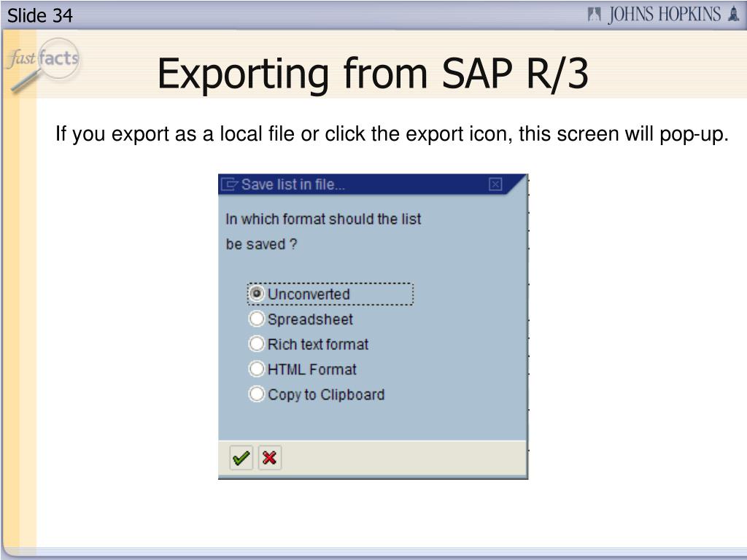
Task: Click the 'Save list in file...' title text
Action: [293, 184]
